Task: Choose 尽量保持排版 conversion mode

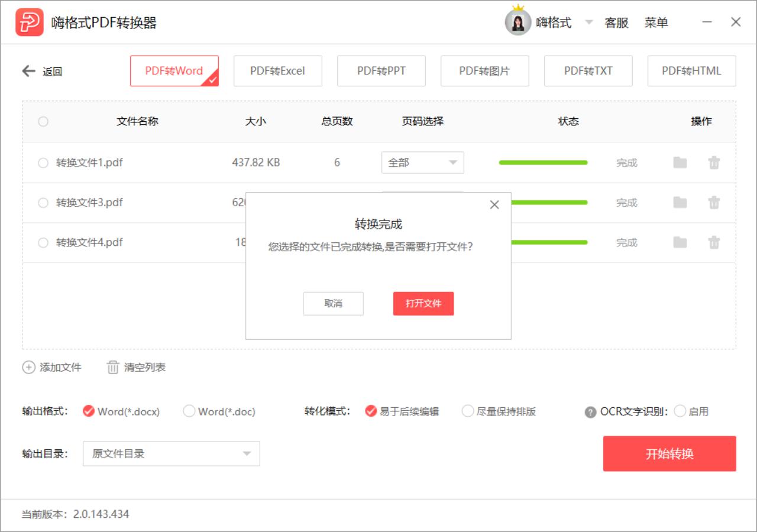Action: point(468,411)
